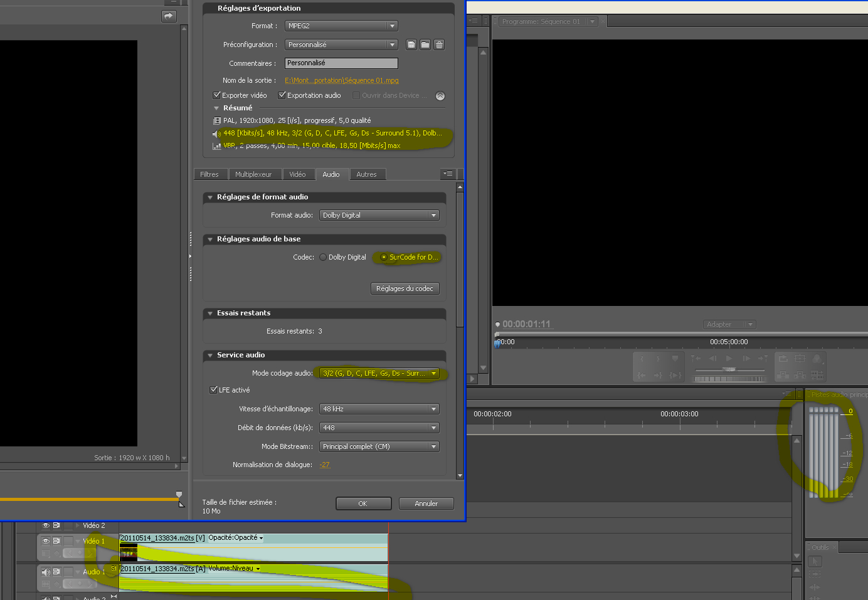
Task: Click Commentaires input field
Action: click(x=341, y=63)
